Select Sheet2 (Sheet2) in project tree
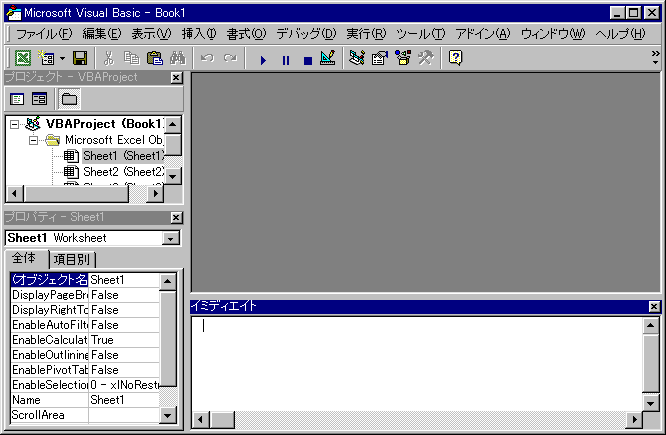Image resolution: width=666 pixels, height=435 pixels. click(x=123, y=172)
